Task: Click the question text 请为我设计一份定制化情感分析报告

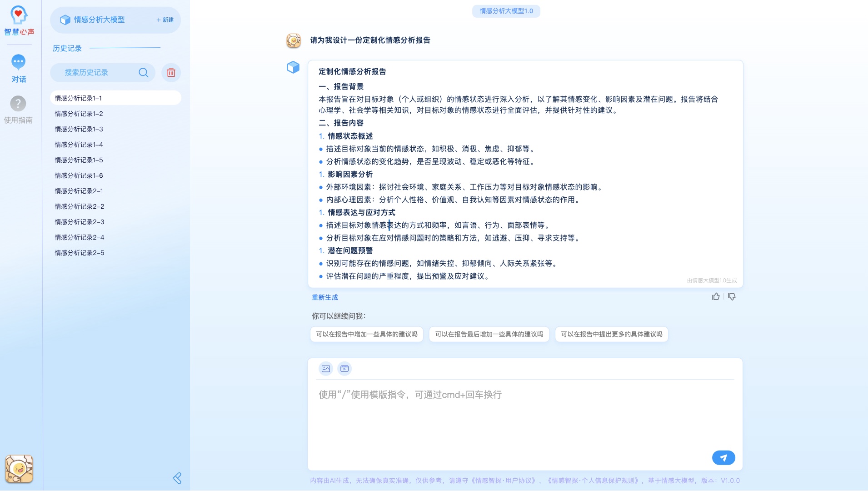Action: (370, 40)
